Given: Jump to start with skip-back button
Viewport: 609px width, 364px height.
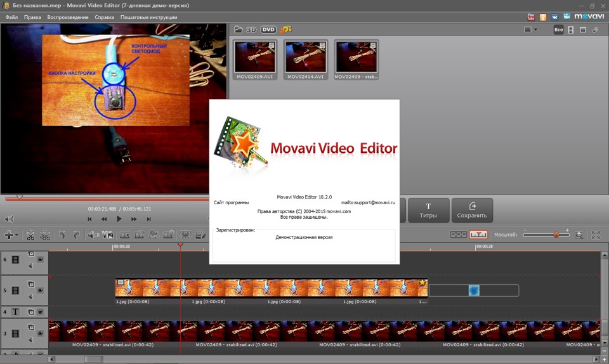Looking at the screenshot, I should (89, 219).
